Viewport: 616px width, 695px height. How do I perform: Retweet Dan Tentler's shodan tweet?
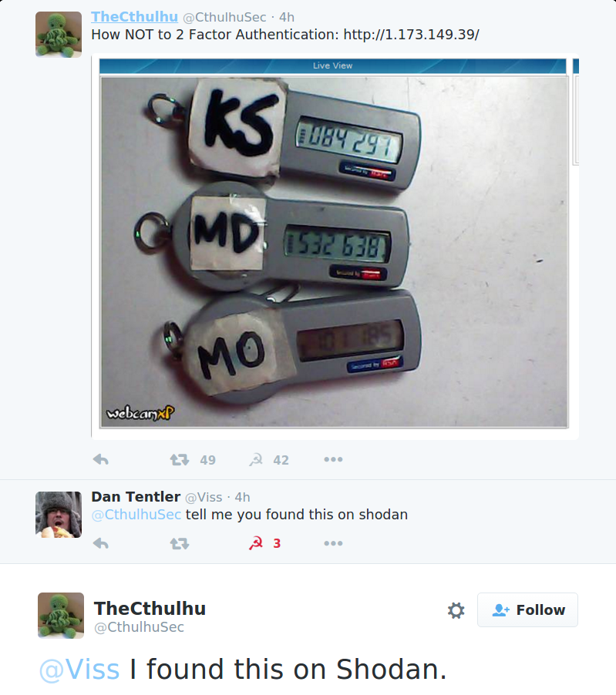click(x=180, y=543)
